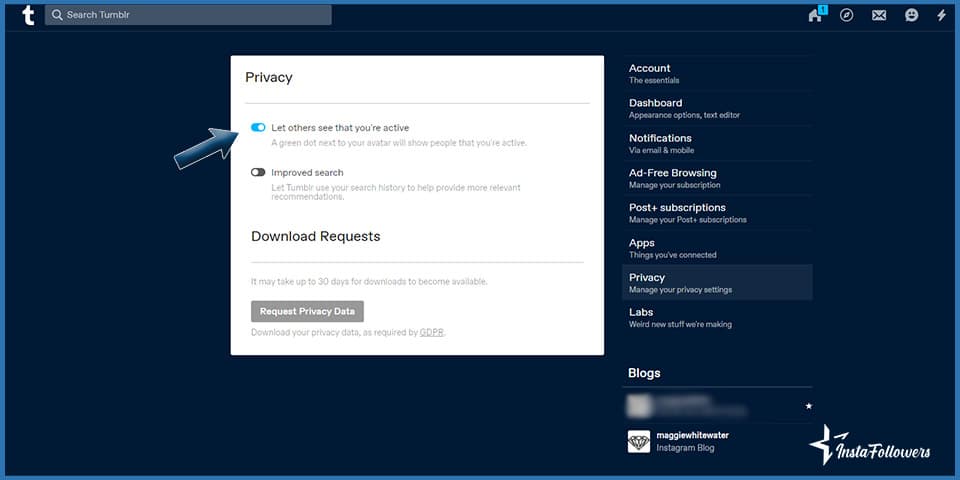Open the GDPR link
This screenshot has height=480, width=960.
[431, 332]
